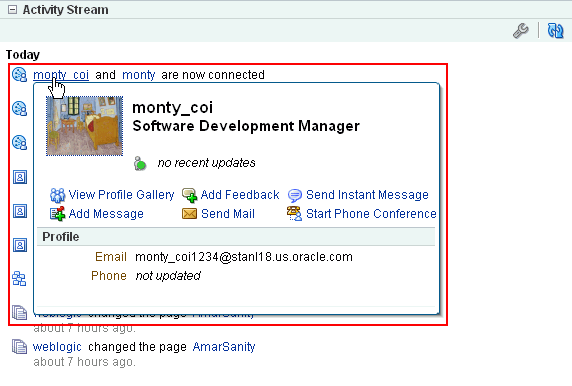This screenshot has width=572, height=386.
Task: Click the connection icon beside 'are now connected'
Action: click(x=19, y=74)
